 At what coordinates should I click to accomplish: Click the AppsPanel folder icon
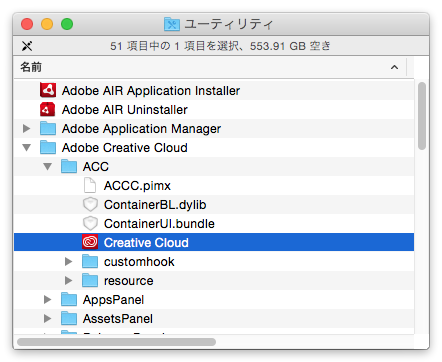(x=69, y=299)
